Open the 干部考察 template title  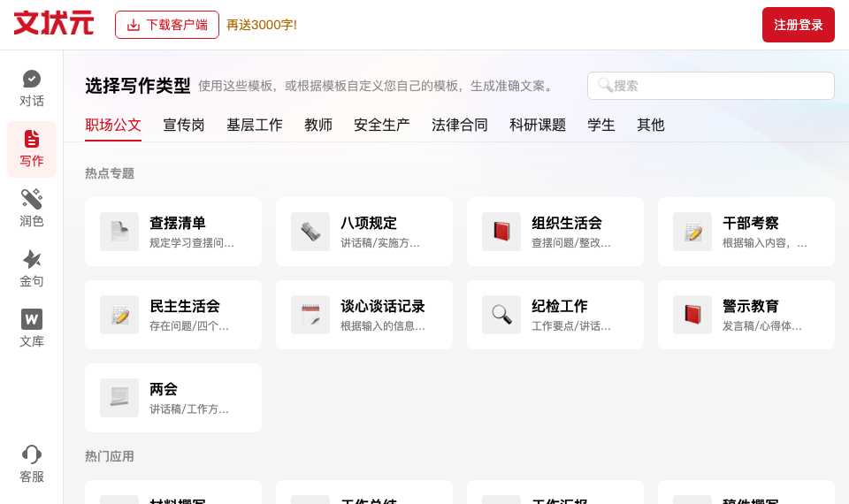point(751,223)
